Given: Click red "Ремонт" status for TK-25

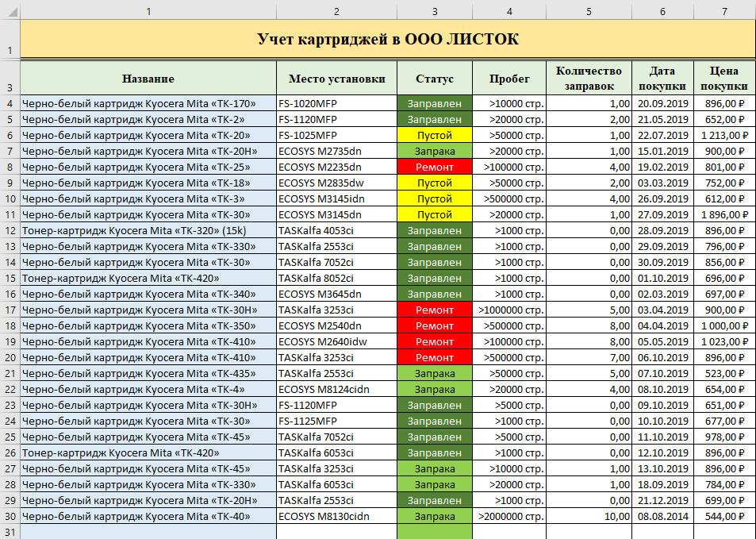Looking at the screenshot, I should click(x=435, y=167).
